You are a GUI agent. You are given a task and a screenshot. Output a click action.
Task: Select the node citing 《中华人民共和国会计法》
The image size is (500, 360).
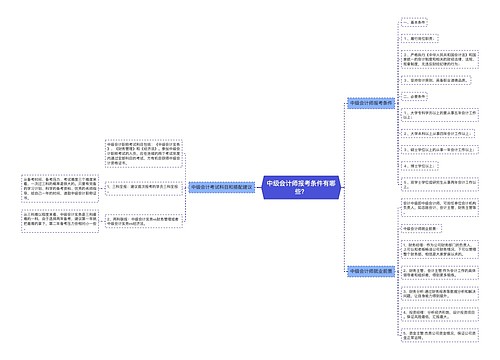(440, 59)
